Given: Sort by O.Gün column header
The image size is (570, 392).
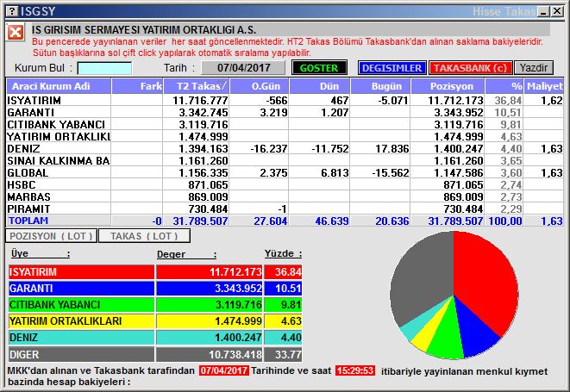Looking at the screenshot, I should pos(260,86).
